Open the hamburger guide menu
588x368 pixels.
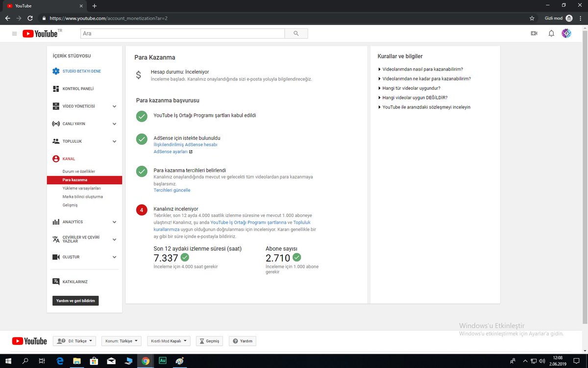pos(14,33)
